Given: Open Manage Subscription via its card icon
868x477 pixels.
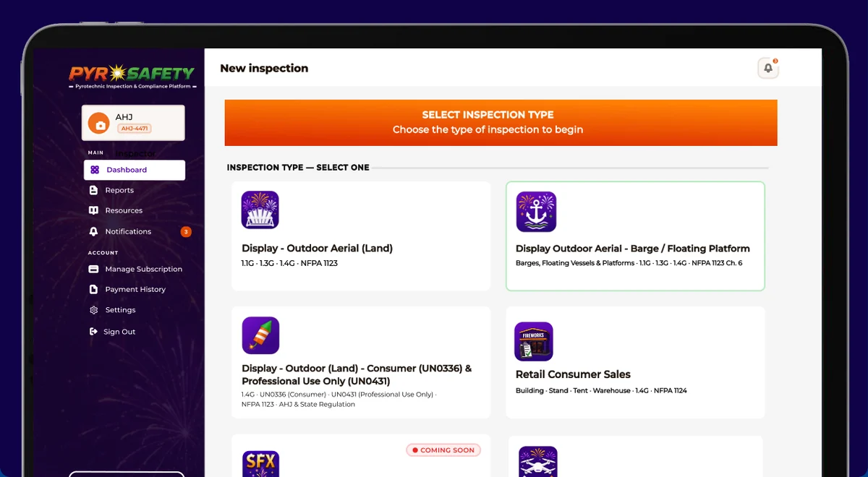Looking at the screenshot, I should (93, 269).
